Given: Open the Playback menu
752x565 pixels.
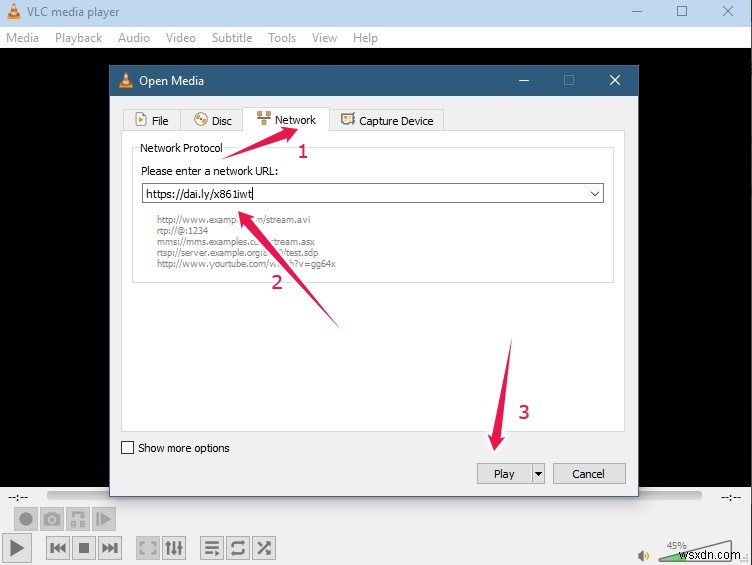Looking at the screenshot, I should pyautogui.click(x=78, y=38).
